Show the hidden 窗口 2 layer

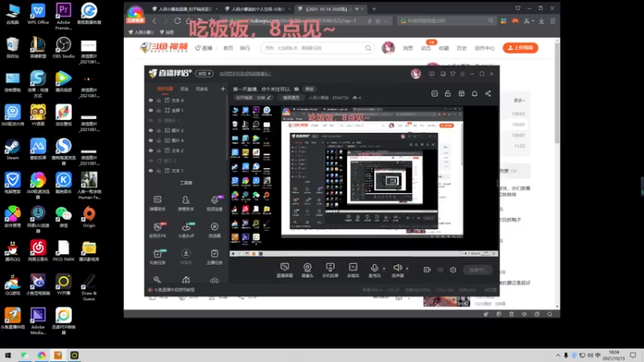[x=151, y=160]
